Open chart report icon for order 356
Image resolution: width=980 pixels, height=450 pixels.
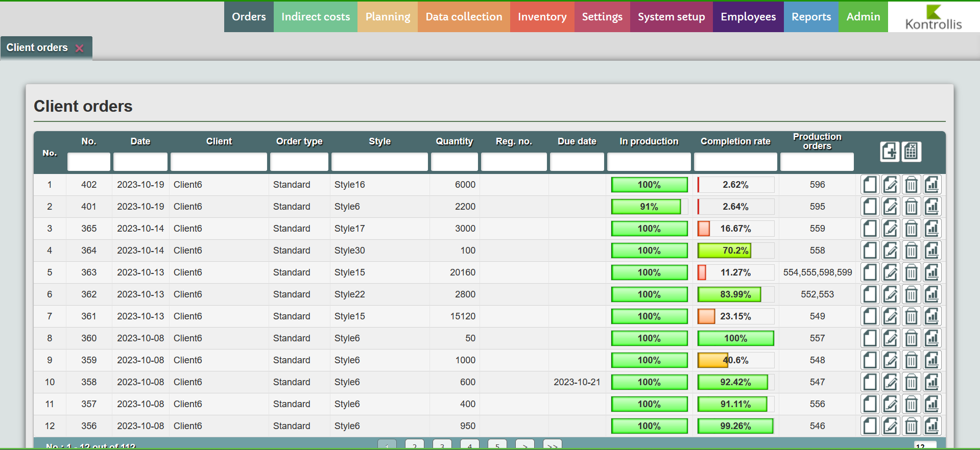pos(932,426)
